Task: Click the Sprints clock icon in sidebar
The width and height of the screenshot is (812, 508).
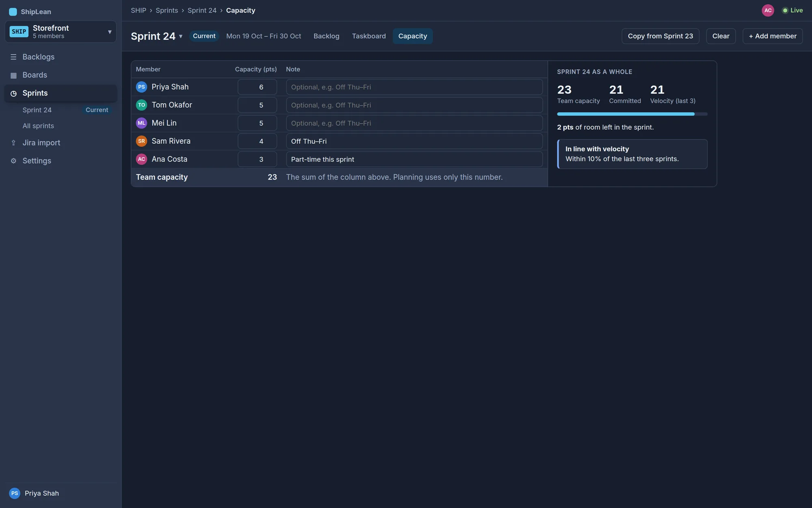Action: pyautogui.click(x=13, y=93)
